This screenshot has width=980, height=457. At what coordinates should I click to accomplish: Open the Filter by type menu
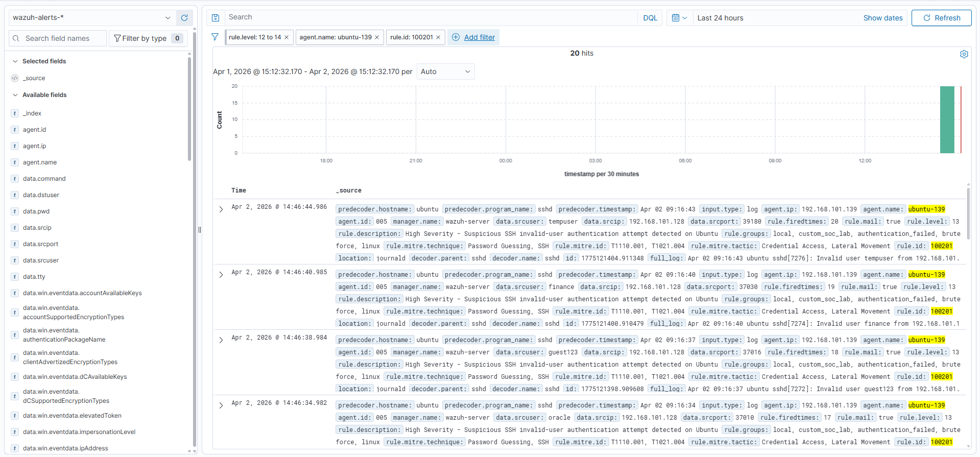[x=148, y=38]
